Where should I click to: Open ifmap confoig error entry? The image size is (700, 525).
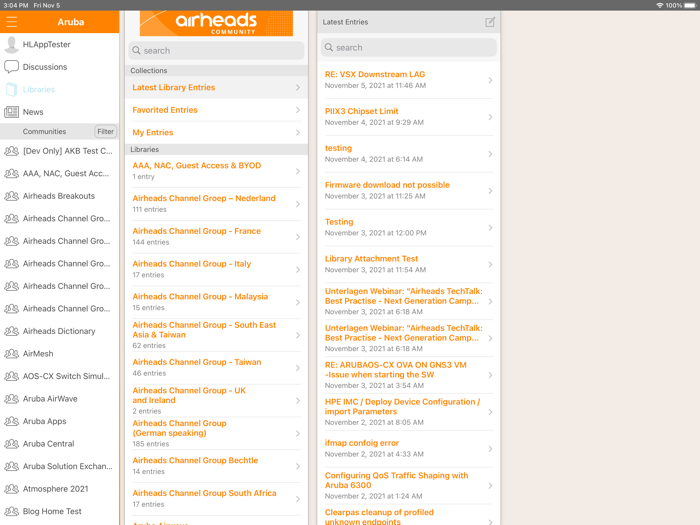pyautogui.click(x=408, y=449)
